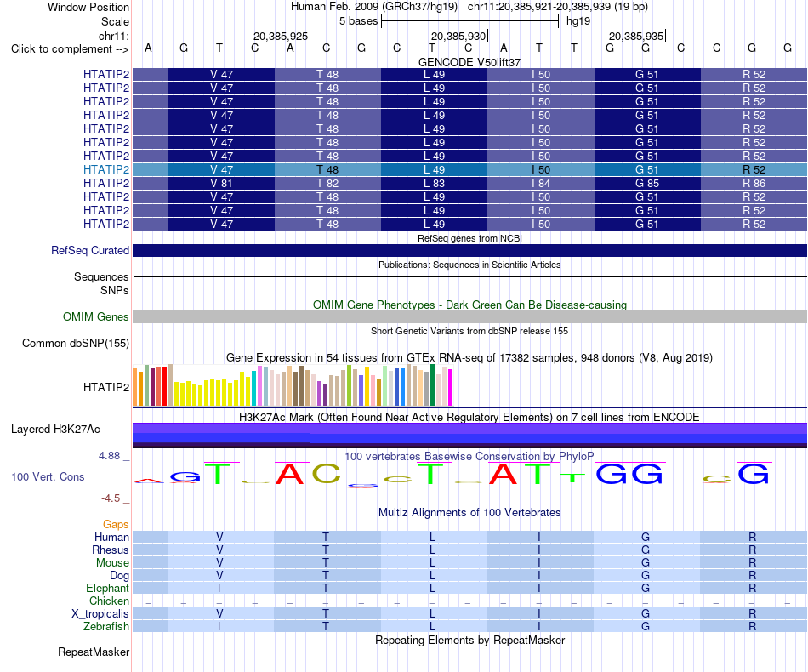The height and width of the screenshot is (672, 808).
Task: Open the RefSeq Curated track label
Action: [90, 250]
